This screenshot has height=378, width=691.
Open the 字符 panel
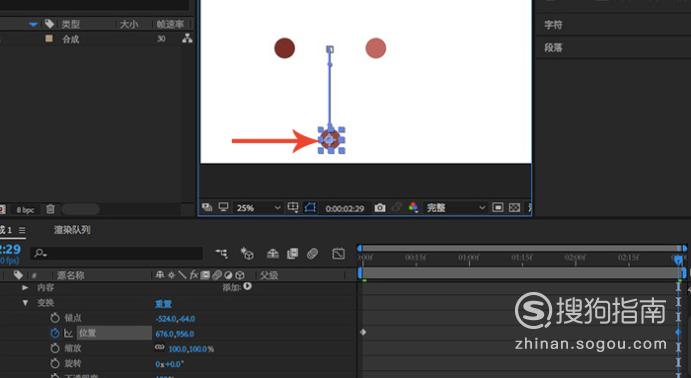[553, 25]
